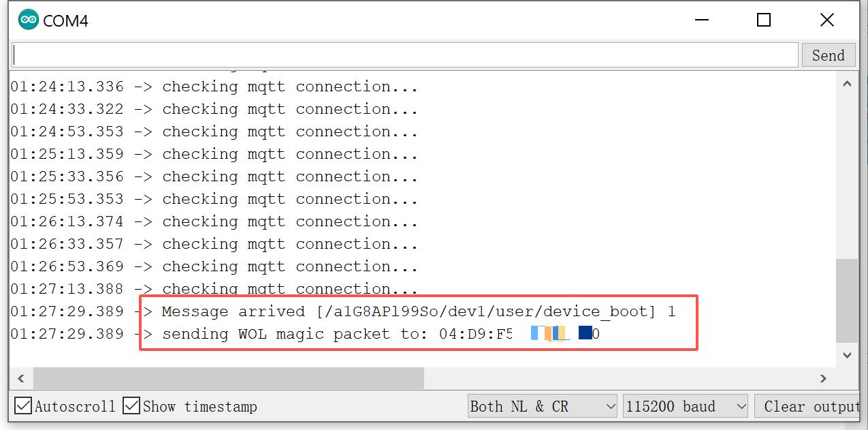Image resolution: width=868 pixels, height=430 pixels.
Task: Uncheck the Show timestamp option
Action: click(x=131, y=405)
